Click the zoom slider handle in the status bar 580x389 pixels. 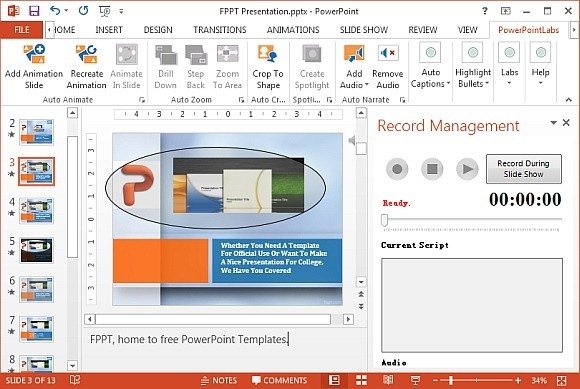coord(451,380)
